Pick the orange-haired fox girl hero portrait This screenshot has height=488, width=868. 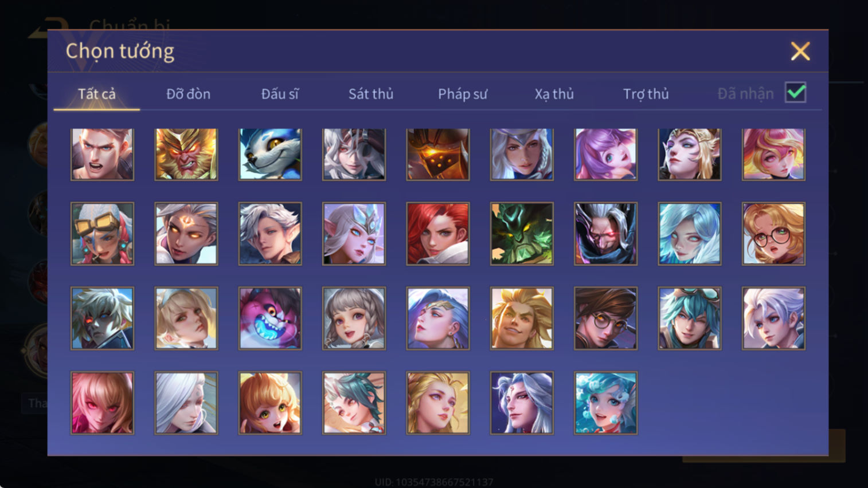click(x=270, y=403)
